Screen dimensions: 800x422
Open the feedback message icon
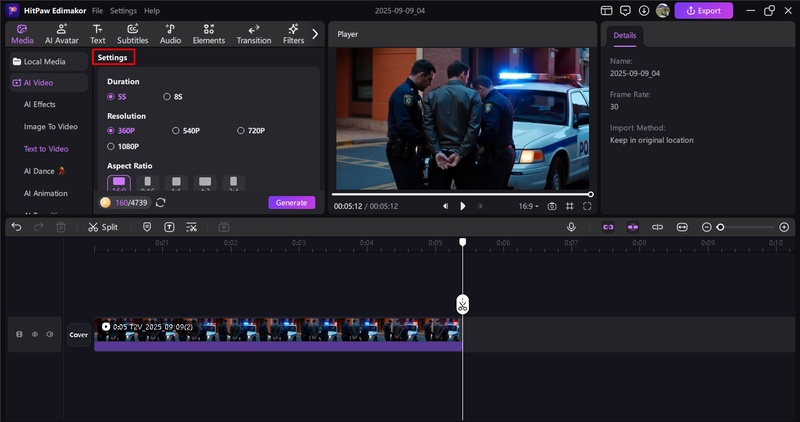click(x=625, y=11)
